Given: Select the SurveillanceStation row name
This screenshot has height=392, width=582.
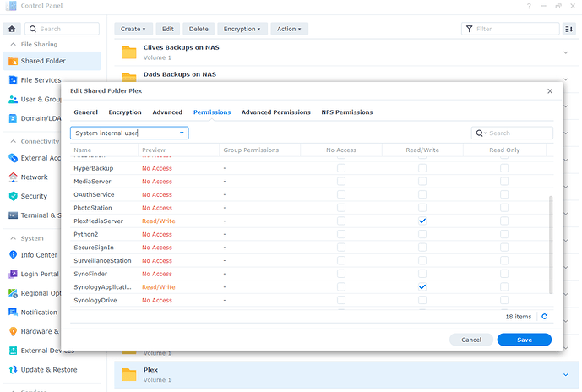Looking at the screenshot, I should pos(102,260).
